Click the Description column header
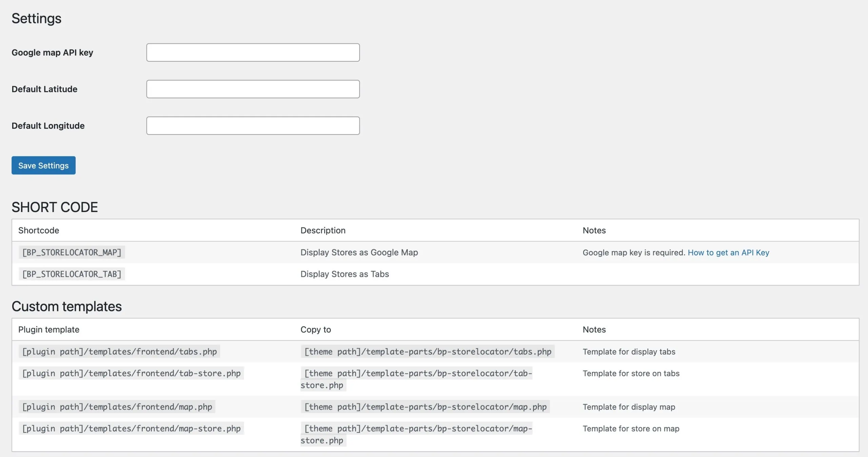Screen dimensions: 868x457 [x=323, y=230]
